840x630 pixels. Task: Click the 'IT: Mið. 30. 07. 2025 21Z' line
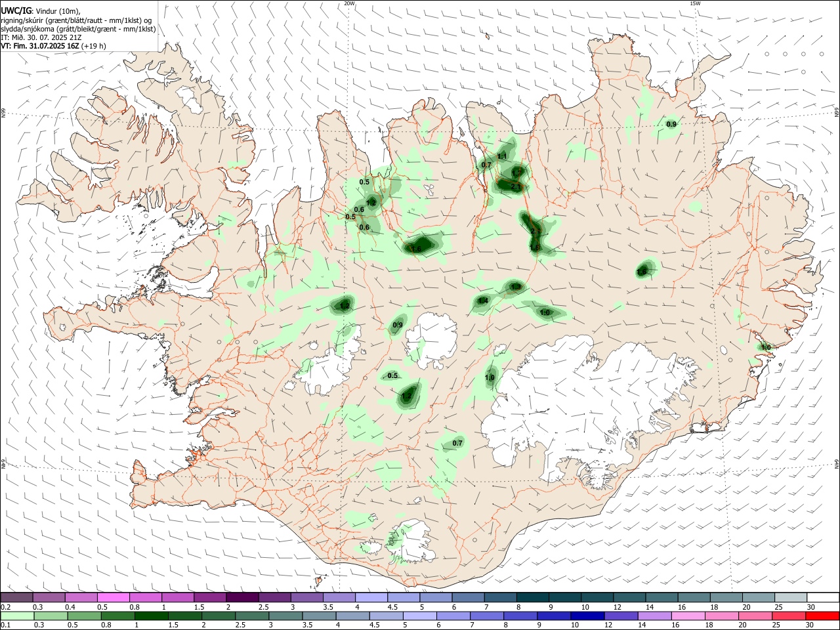pos(41,37)
